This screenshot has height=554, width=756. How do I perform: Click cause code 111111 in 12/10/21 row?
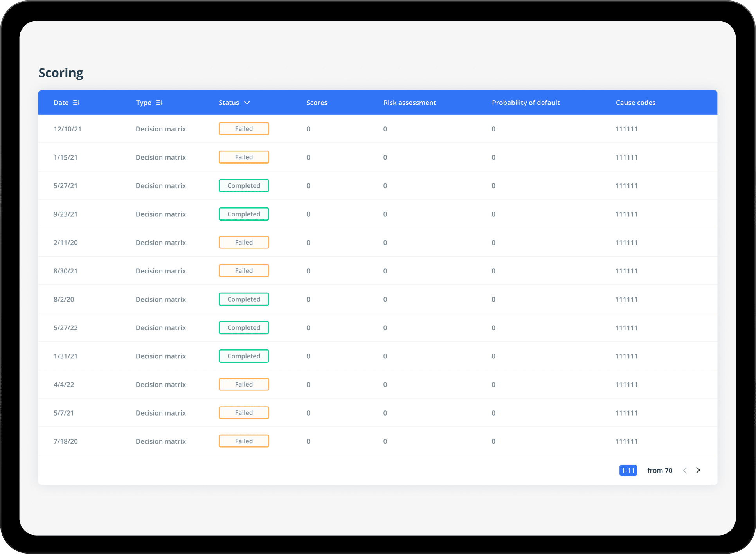pos(626,129)
